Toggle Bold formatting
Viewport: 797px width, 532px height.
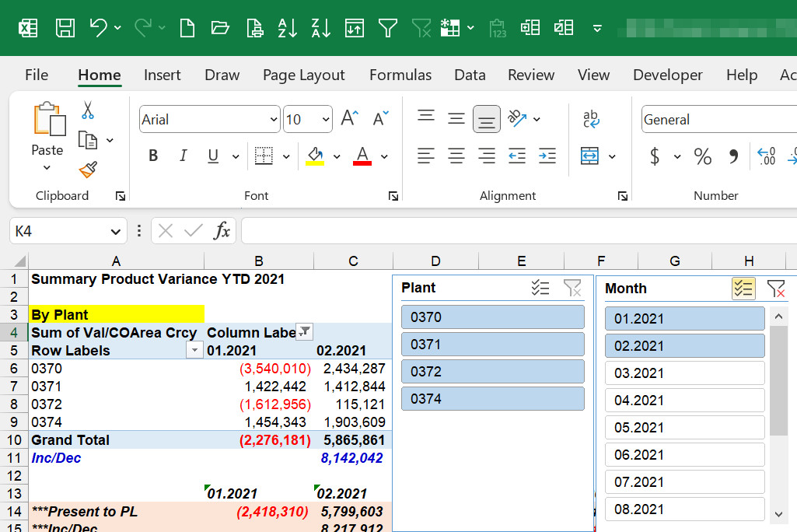pyautogui.click(x=153, y=156)
